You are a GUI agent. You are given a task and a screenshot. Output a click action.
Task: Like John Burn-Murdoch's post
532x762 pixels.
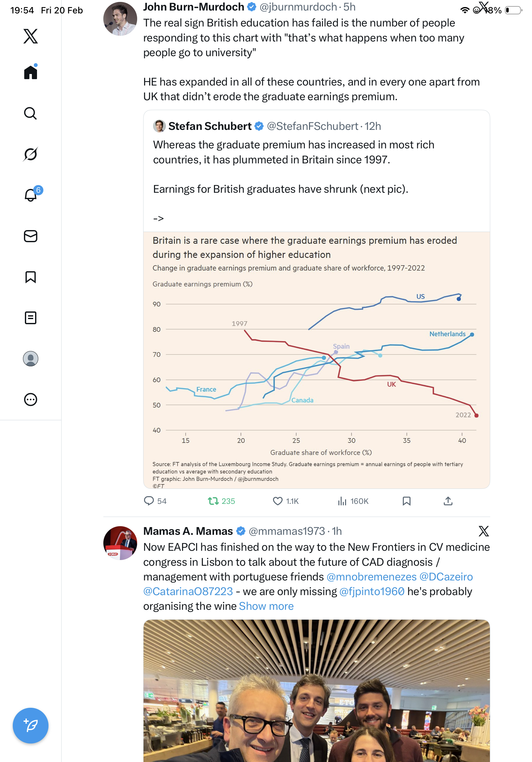(x=277, y=501)
